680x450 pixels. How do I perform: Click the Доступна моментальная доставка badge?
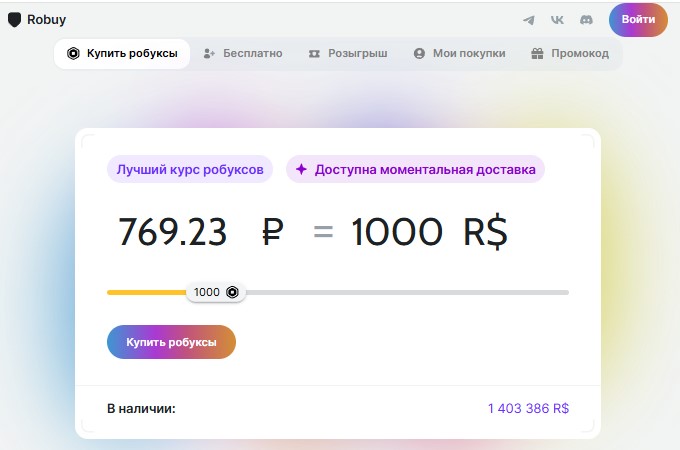(x=415, y=169)
